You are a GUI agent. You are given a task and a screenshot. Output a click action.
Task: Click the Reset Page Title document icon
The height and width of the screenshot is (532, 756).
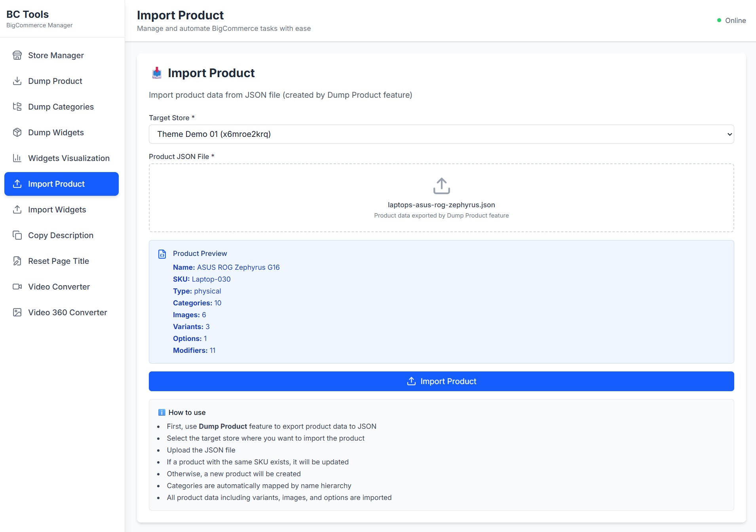tap(17, 261)
